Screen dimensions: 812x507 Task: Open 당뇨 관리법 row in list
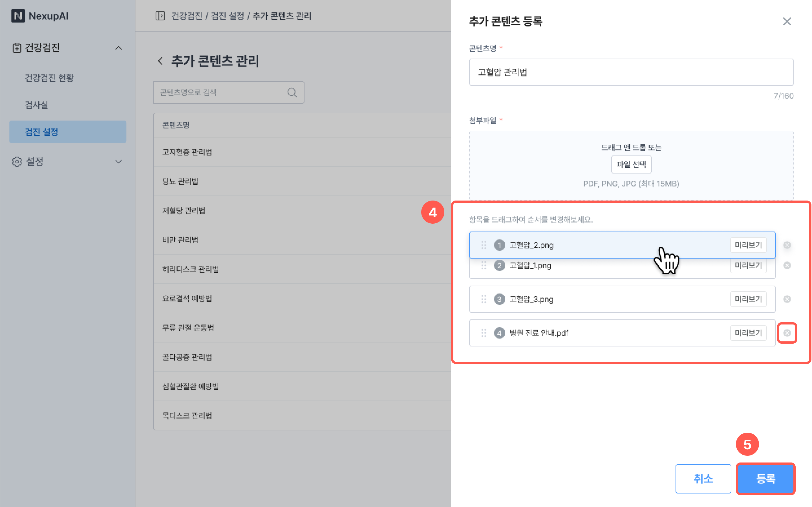180,181
